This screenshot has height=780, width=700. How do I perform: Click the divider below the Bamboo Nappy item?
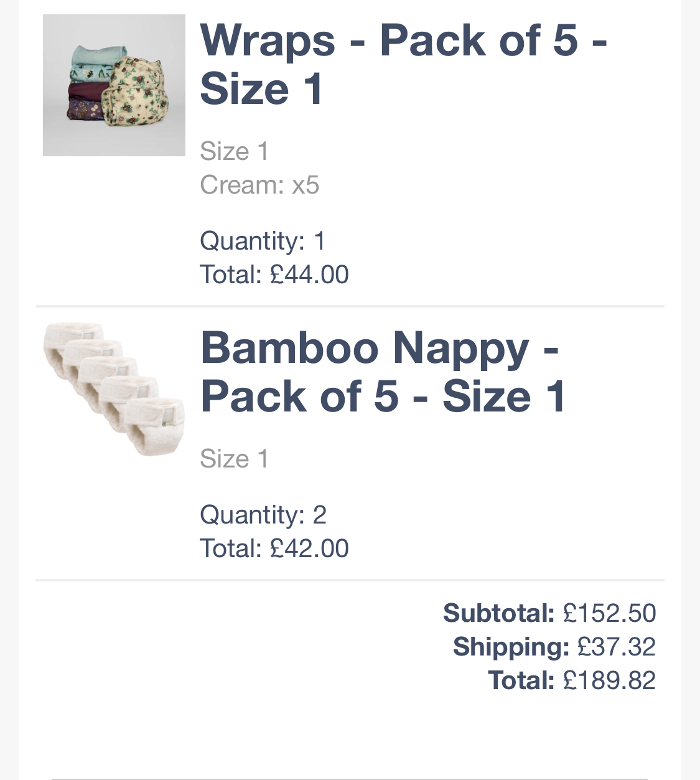(x=350, y=580)
